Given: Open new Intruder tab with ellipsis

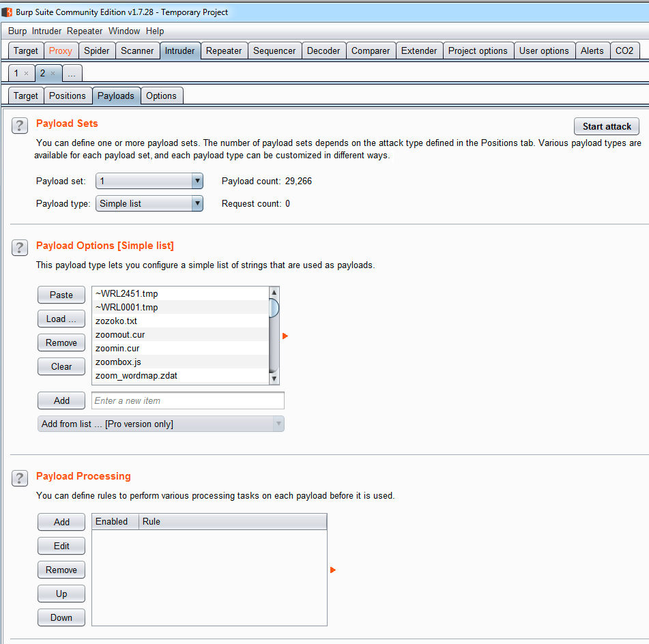Looking at the screenshot, I should pos(72,73).
